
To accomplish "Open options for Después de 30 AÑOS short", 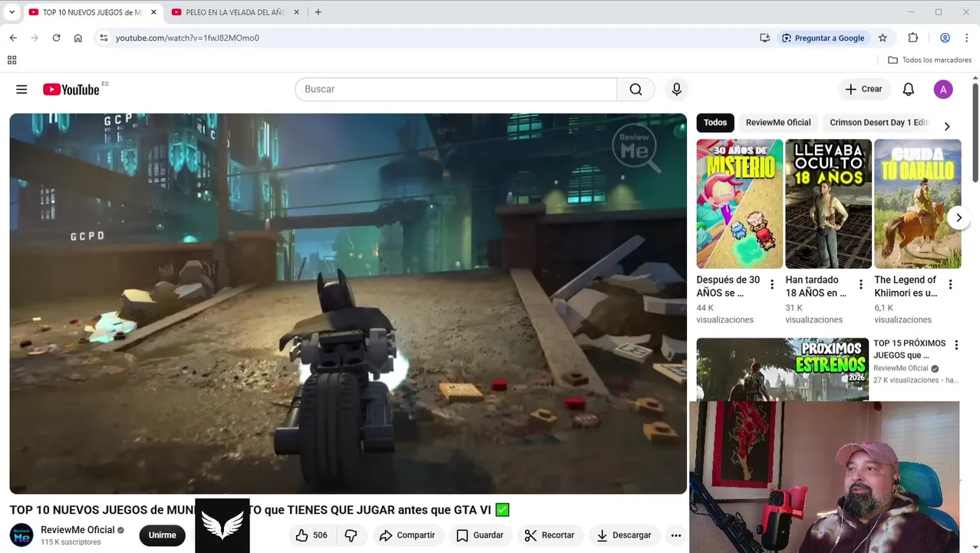I will coord(772,285).
